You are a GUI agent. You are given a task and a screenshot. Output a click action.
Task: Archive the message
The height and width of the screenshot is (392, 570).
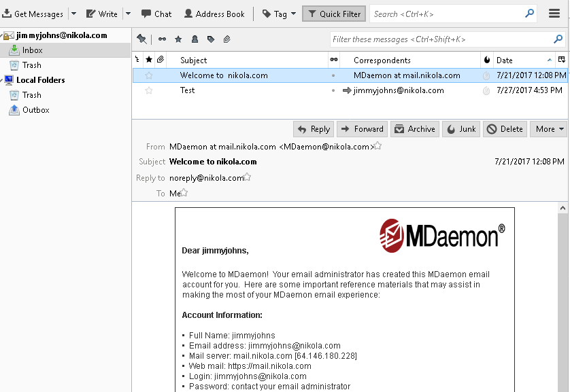(415, 129)
